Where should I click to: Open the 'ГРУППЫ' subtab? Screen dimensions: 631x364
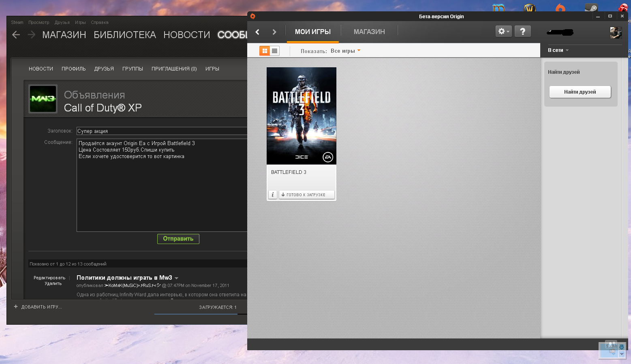(133, 69)
